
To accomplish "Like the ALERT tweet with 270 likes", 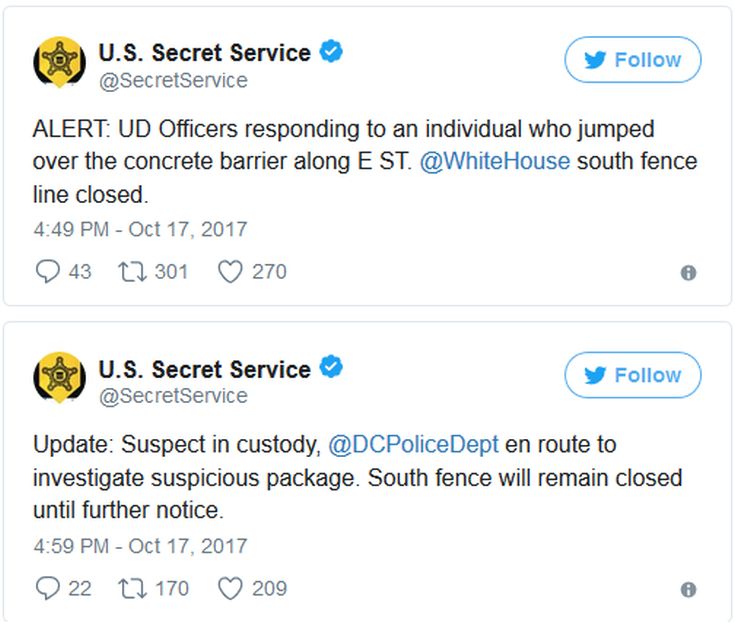I will click(x=230, y=271).
